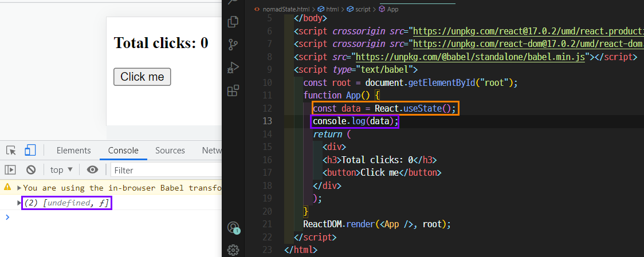644x257 pixels.
Task: Switch to the Elements tab
Action: [73, 151]
